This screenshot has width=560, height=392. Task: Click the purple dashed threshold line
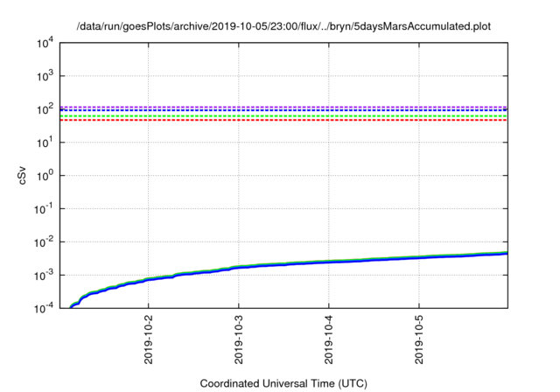[x=283, y=107]
